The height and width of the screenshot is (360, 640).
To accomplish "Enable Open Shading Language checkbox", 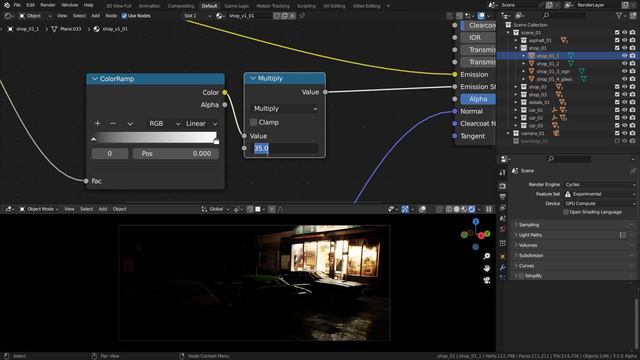I will pyautogui.click(x=566, y=212).
